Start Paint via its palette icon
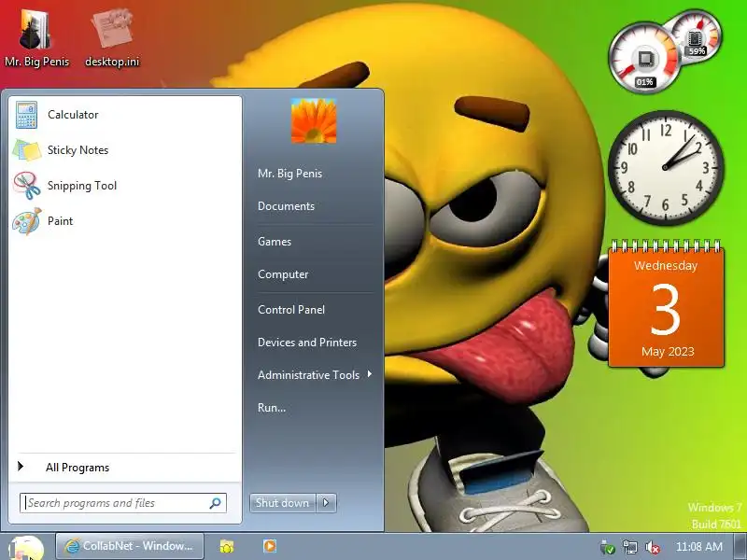 27,221
